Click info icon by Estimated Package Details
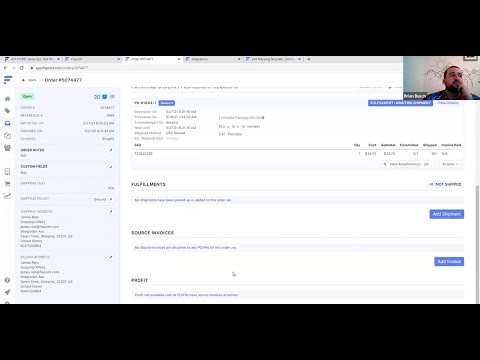The width and height of the screenshot is (480, 360). click(263, 118)
